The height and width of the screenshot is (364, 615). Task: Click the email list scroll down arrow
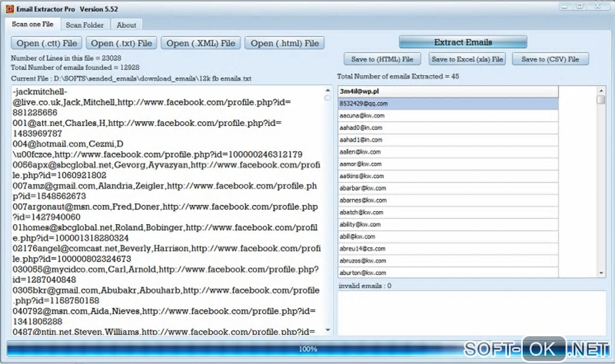coord(601,273)
